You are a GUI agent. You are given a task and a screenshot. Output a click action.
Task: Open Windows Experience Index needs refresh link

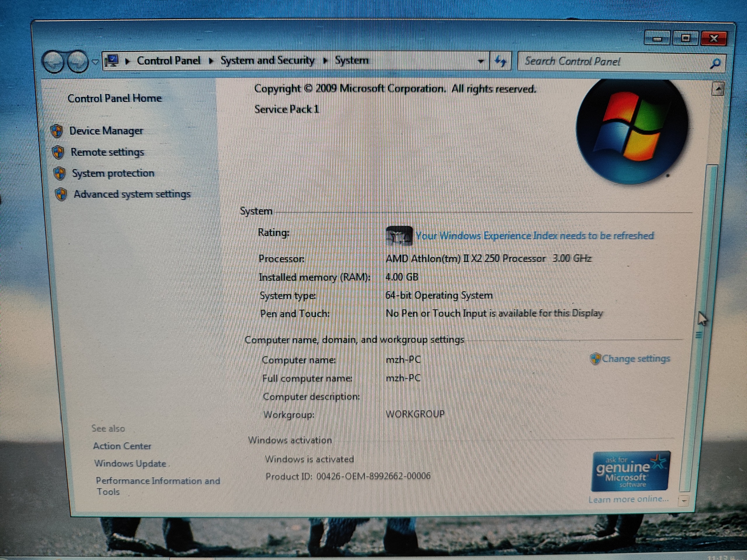(535, 236)
